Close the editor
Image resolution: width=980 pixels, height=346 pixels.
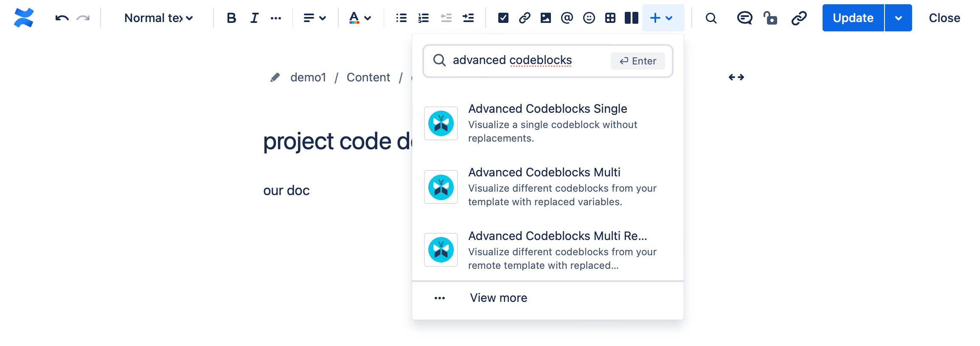click(944, 18)
